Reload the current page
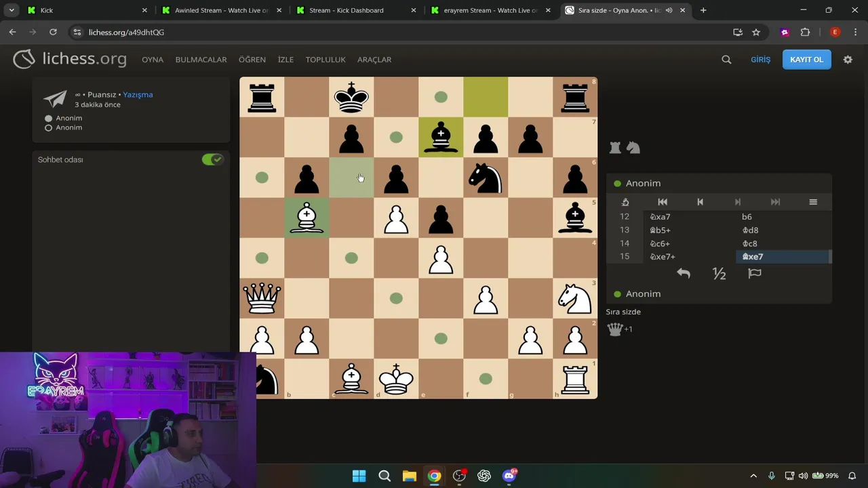 [53, 32]
